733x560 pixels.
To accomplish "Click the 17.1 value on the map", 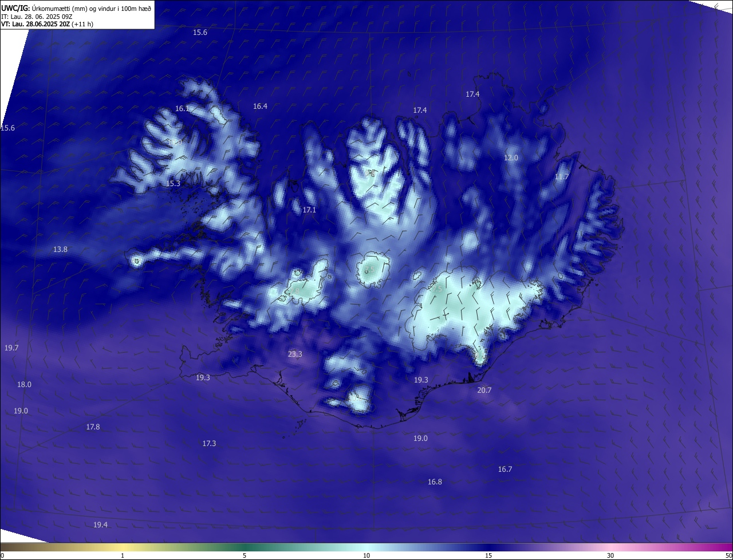I will [x=309, y=210].
